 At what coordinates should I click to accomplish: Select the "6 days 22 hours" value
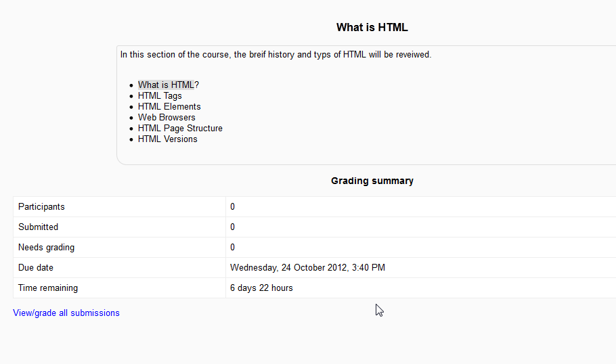point(261,288)
